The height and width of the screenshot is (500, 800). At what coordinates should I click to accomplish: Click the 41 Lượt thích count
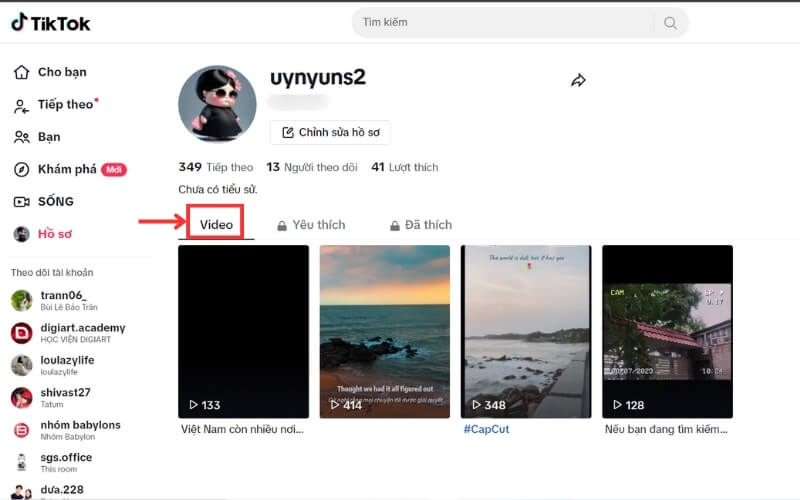tap(405, 167)
